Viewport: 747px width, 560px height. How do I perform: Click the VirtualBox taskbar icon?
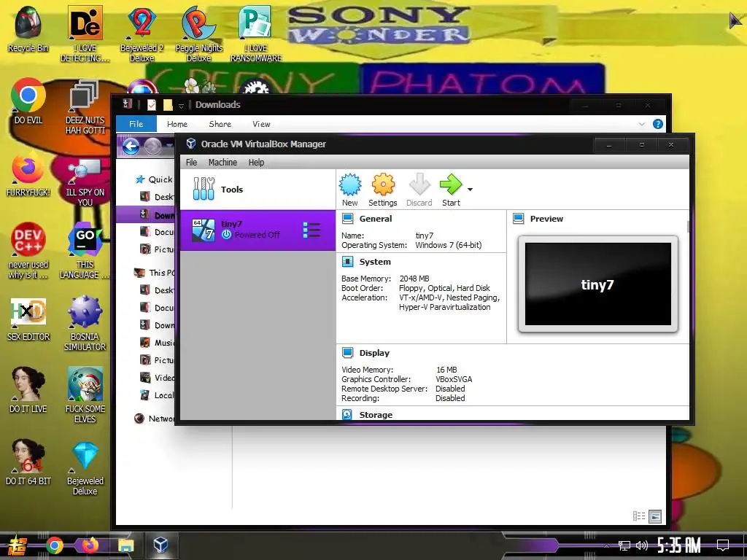161,545
